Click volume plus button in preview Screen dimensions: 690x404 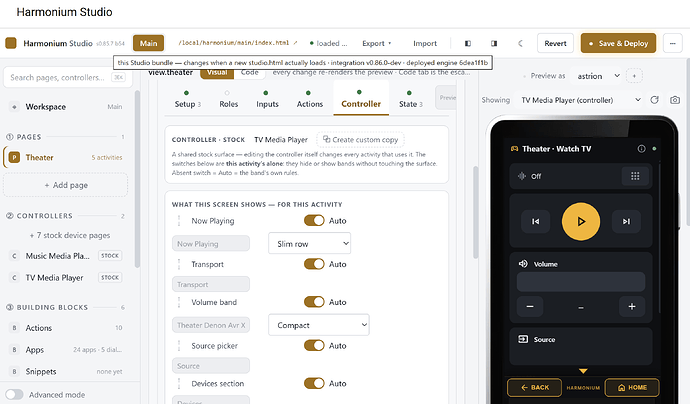pos(632,306)
